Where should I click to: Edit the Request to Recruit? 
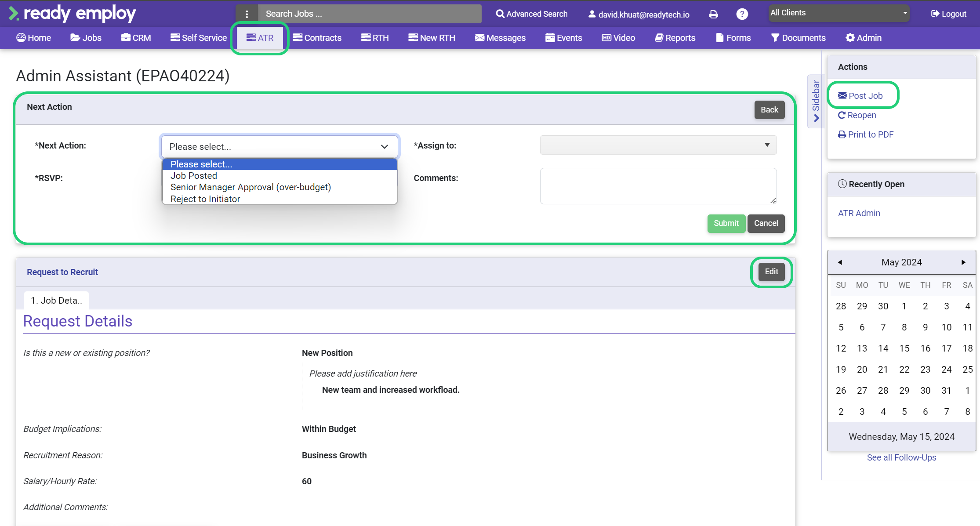(x=771, y=272)
